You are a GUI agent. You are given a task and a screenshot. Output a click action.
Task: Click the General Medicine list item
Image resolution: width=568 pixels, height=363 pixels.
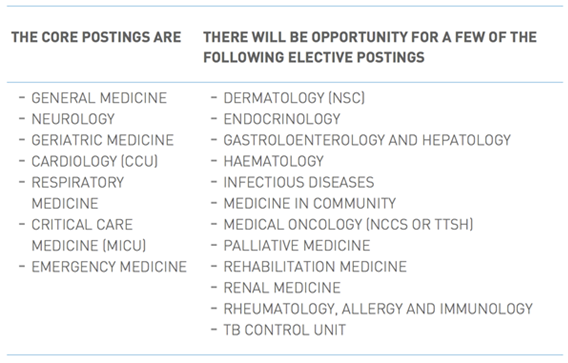[99, 98]
